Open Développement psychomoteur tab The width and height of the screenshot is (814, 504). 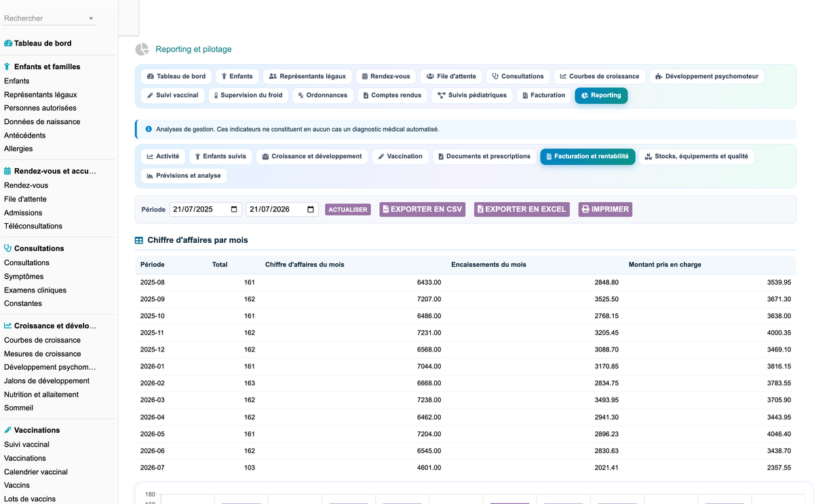[x=707, y=77]
